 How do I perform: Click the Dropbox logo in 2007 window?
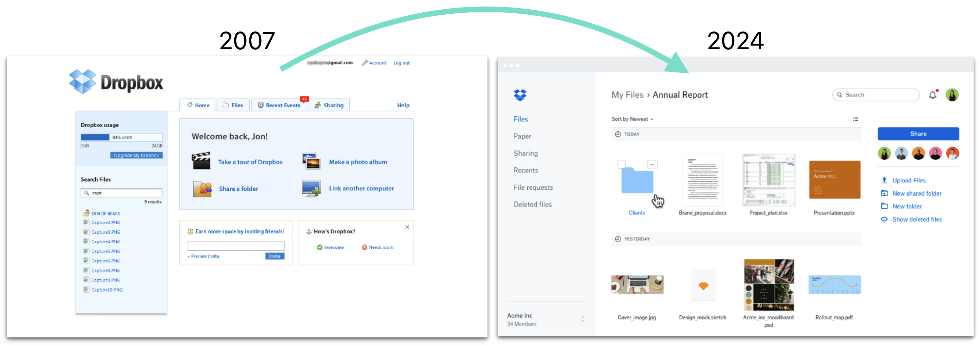tap(116, 82)
